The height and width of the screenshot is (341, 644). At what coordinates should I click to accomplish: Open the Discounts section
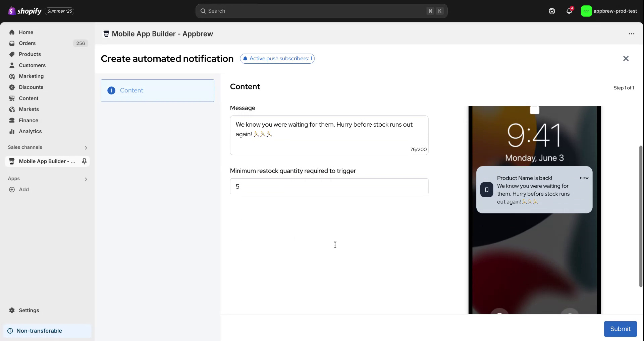tap(30, 87)
